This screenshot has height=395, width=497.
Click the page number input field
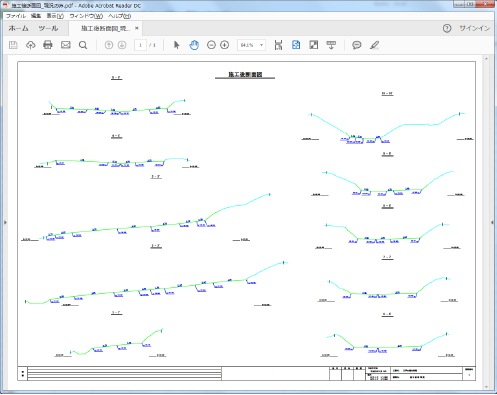(140, 45)
